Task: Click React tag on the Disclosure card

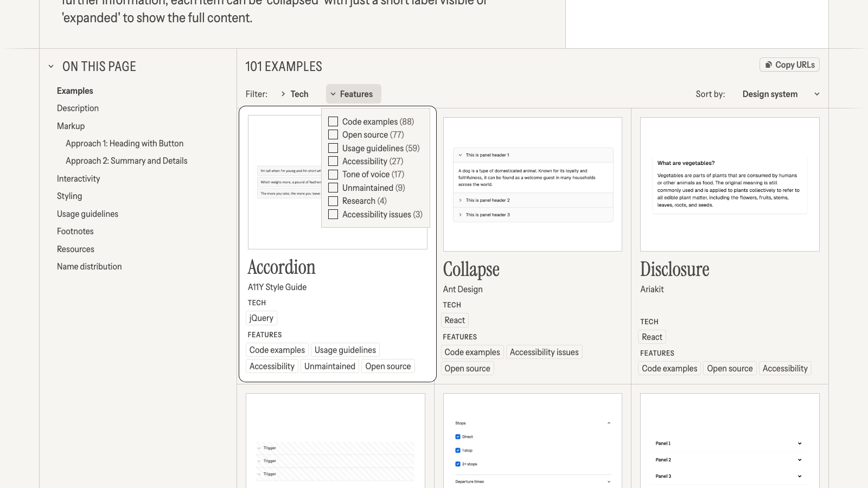Action: 652,337
